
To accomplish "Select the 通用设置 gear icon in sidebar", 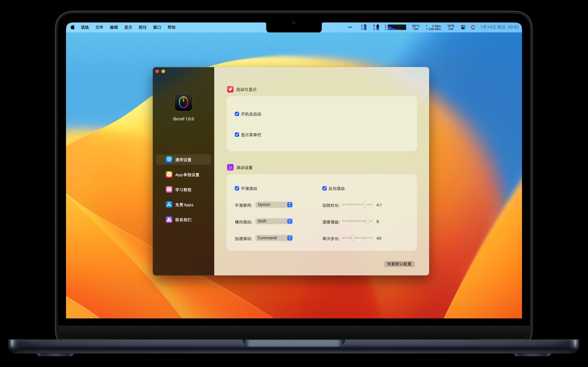I will (169, 159).
